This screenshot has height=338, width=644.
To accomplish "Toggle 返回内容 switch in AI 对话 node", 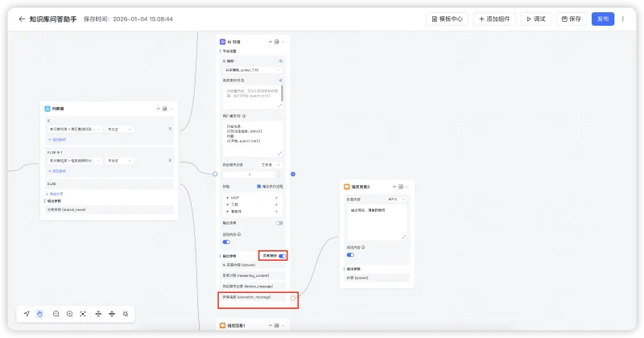I will [226, 242].
